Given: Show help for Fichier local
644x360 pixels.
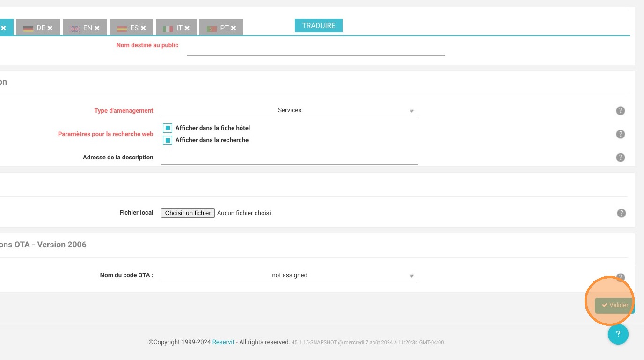Looking at the screenshot, I should [x=621, y=213].
